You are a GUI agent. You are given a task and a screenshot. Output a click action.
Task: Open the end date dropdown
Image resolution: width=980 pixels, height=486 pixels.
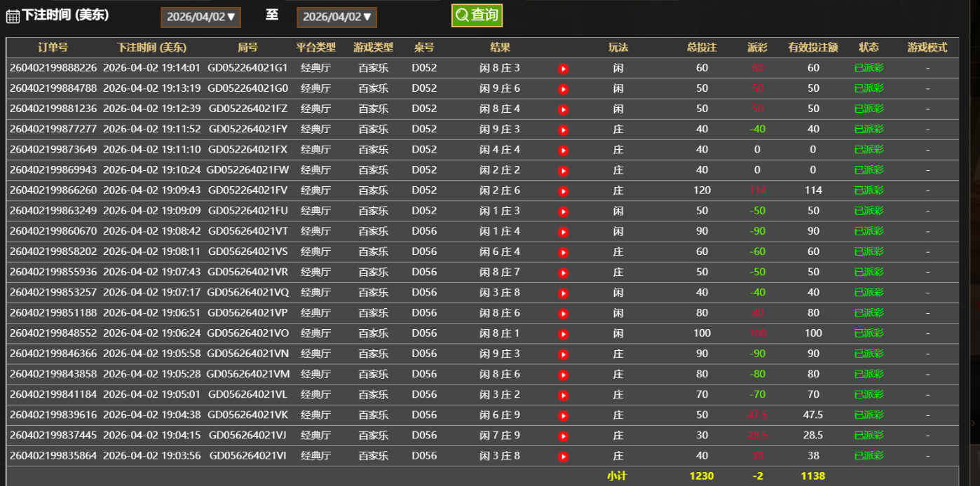click(x=336, y=18)
